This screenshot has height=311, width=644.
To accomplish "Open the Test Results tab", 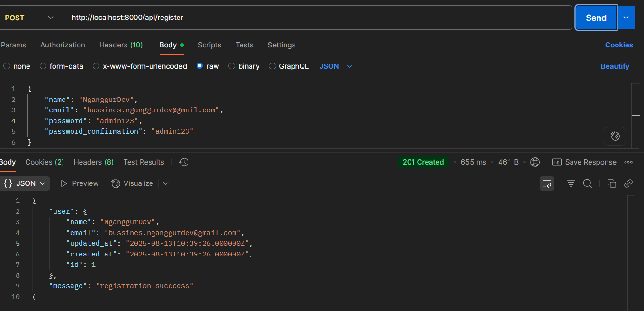I will tap(143, 162).
